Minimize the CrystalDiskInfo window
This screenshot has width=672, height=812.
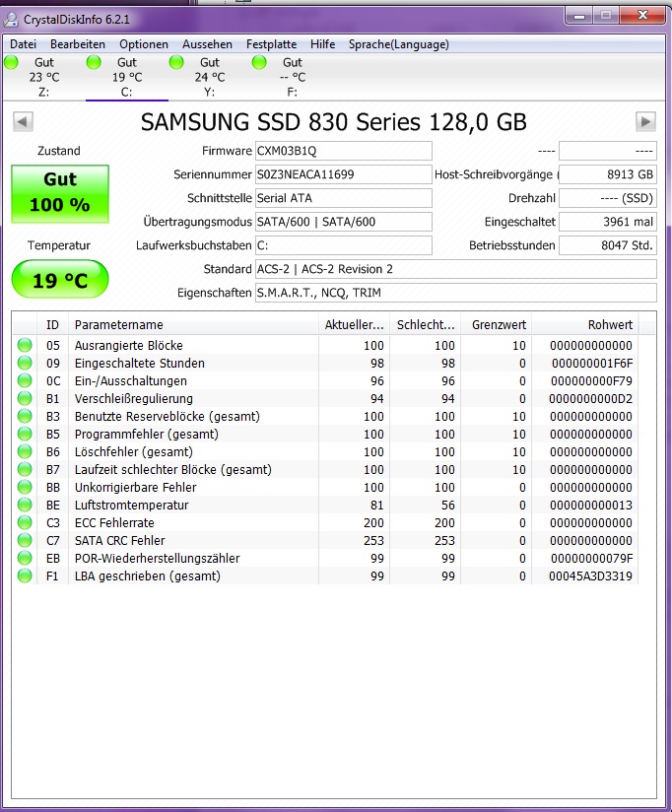579,16
